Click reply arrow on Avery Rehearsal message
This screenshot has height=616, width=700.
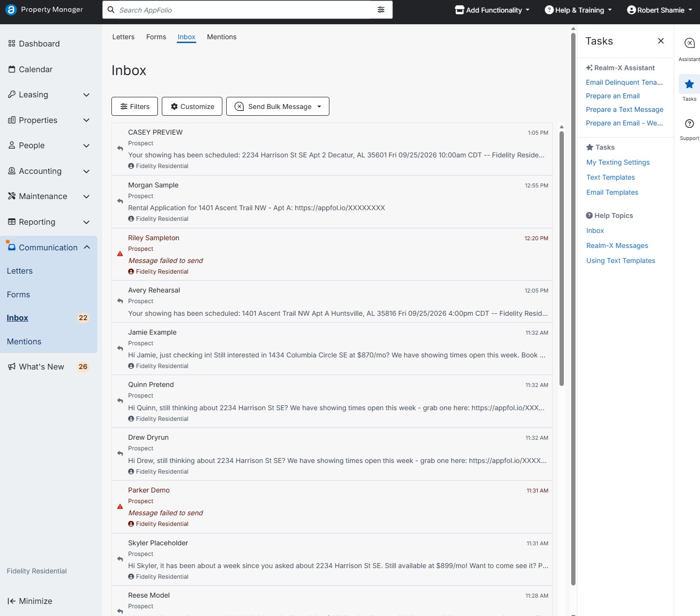120,301
